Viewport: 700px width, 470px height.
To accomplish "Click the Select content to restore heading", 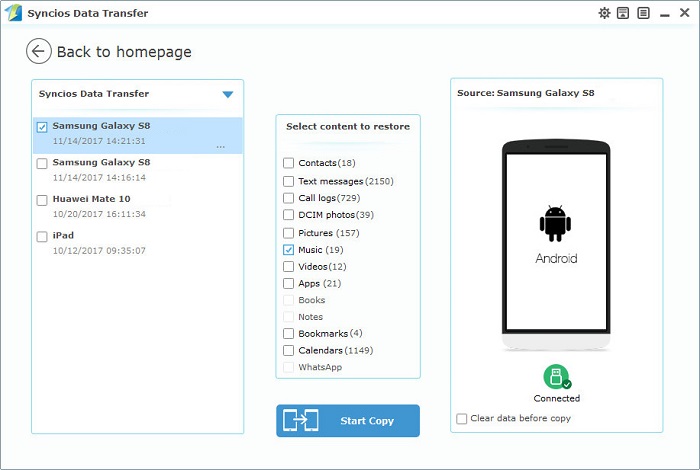I will (348, 126).
